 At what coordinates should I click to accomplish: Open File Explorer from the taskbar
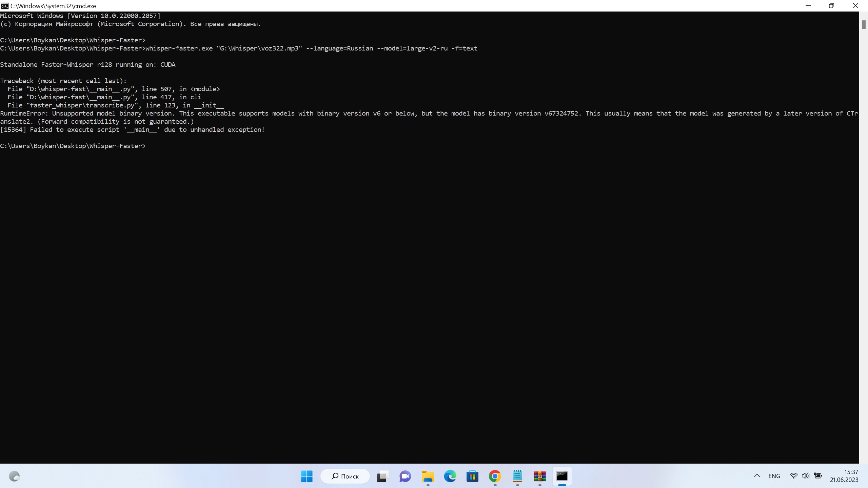click(x=427, y=476)
